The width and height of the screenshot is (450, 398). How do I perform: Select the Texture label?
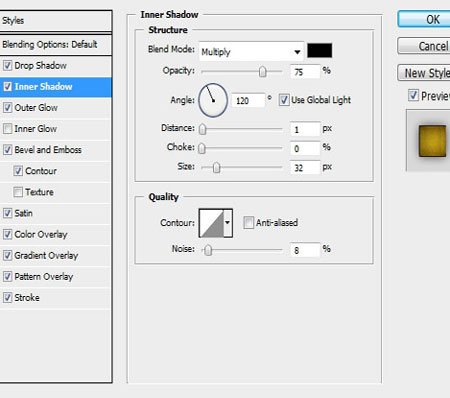tap(39, 192)
